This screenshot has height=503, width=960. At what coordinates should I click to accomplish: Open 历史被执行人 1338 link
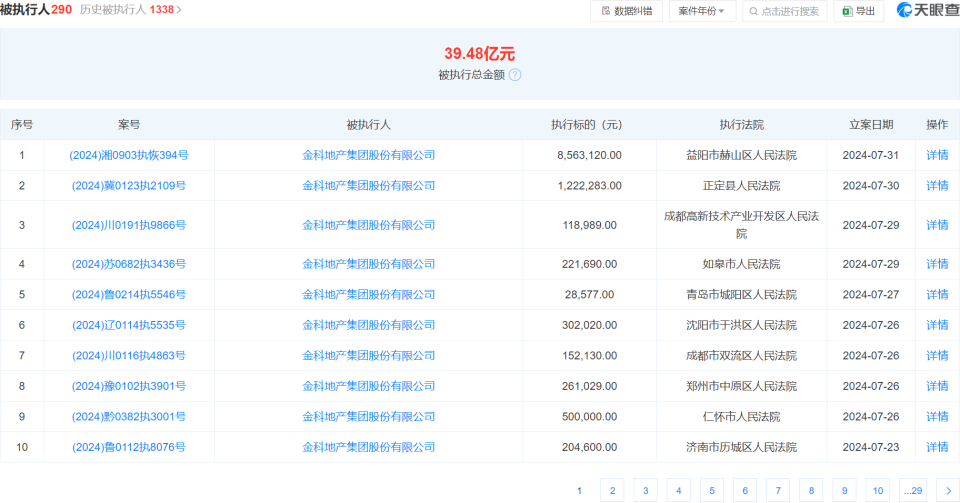coord(130,10)
